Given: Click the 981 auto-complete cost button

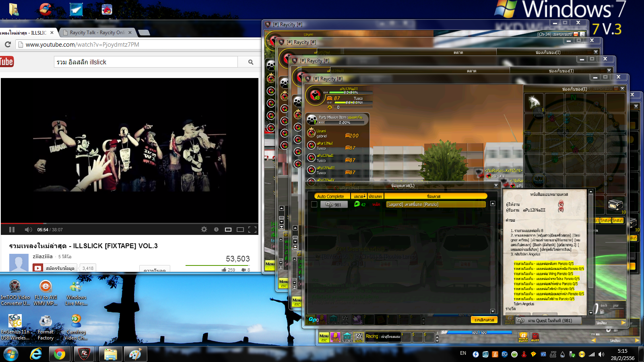Looking at the screenshot, I should pyautogui.click(x=334, y=204).
